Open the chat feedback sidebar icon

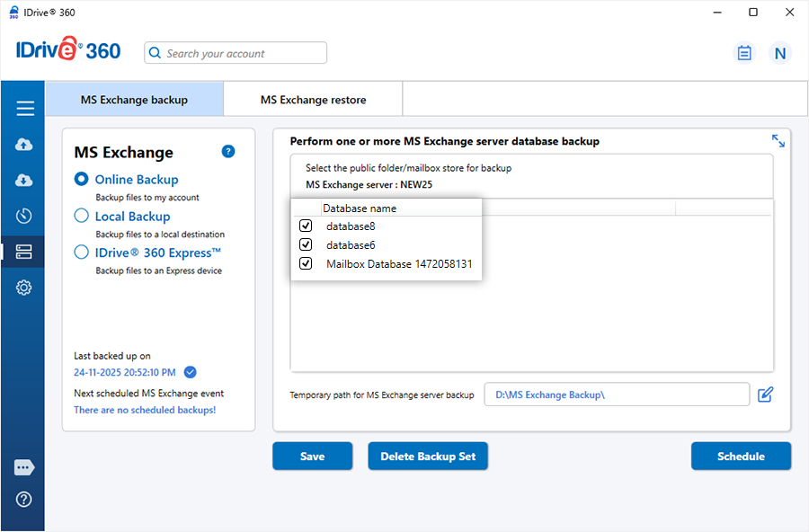point(24,467)
